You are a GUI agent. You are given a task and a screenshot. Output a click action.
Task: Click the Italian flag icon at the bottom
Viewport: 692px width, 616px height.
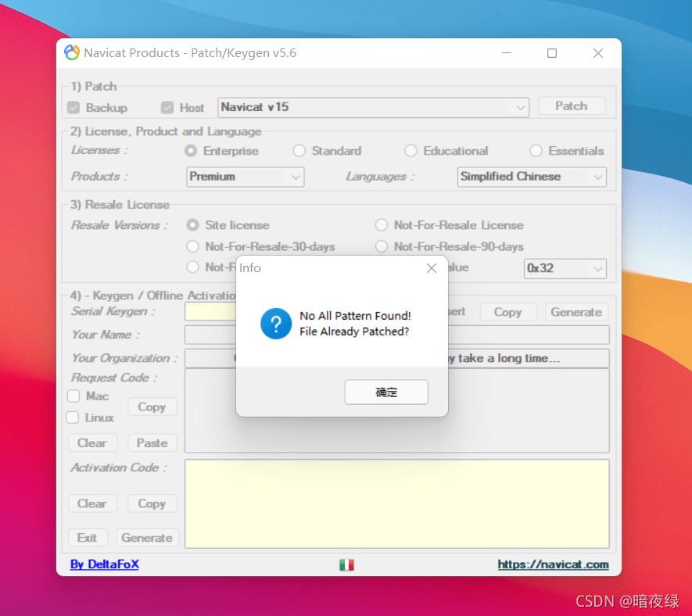pos(346,564)
